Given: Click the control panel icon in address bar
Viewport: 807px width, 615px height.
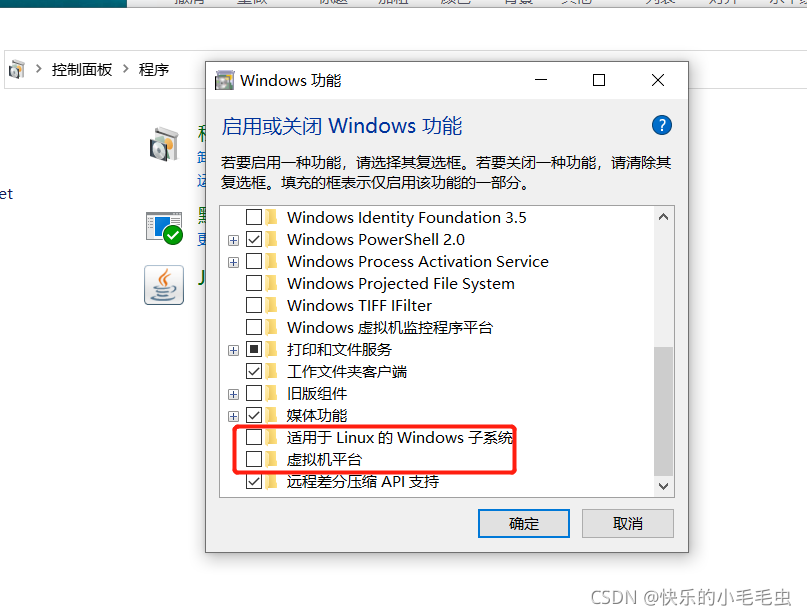Looking at the screenshot, I should pos(16,69).
